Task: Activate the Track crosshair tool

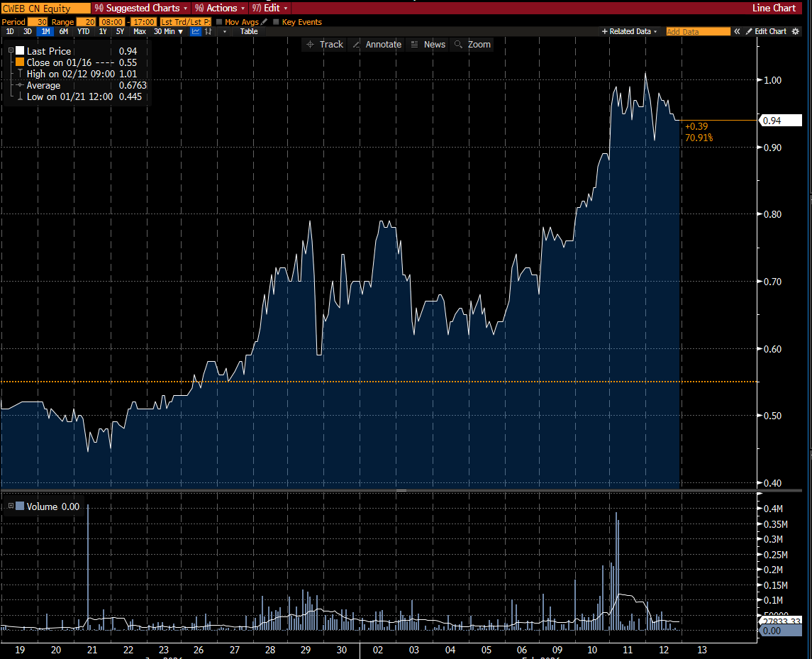Action: point(325,45)
